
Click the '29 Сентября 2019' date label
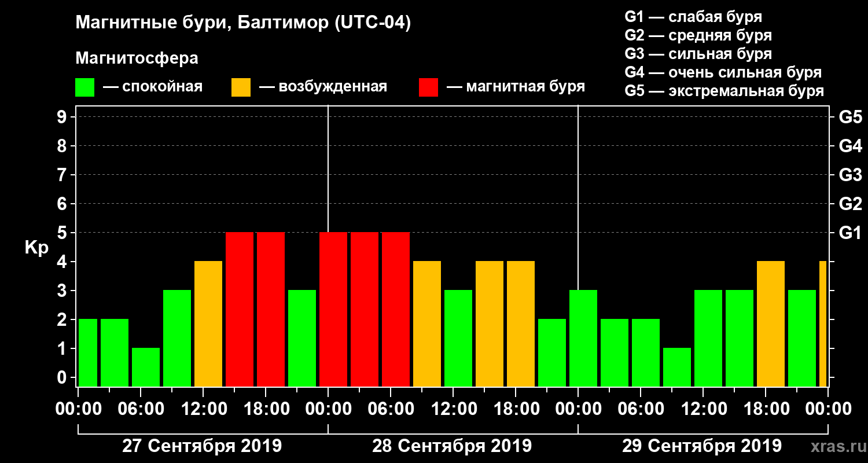pos(702,446)
